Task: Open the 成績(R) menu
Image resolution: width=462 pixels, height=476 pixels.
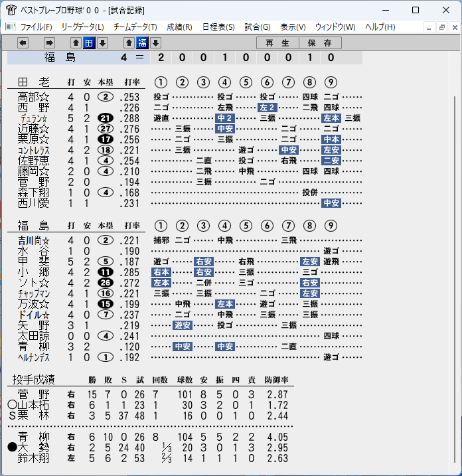Action: pos(179,27)
